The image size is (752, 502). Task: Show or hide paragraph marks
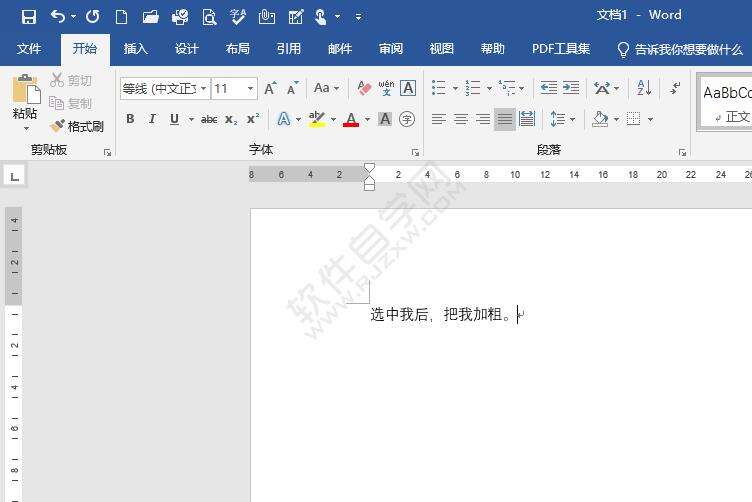coord(675,88)
